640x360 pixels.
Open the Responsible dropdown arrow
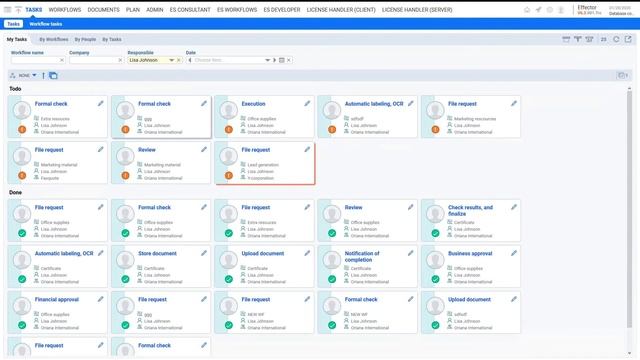[x=171, y=60]
